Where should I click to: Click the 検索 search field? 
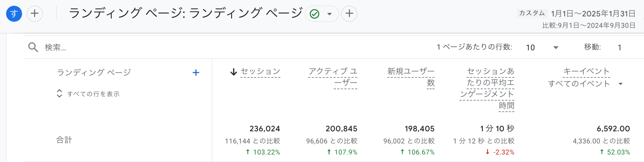coord(214,47)
